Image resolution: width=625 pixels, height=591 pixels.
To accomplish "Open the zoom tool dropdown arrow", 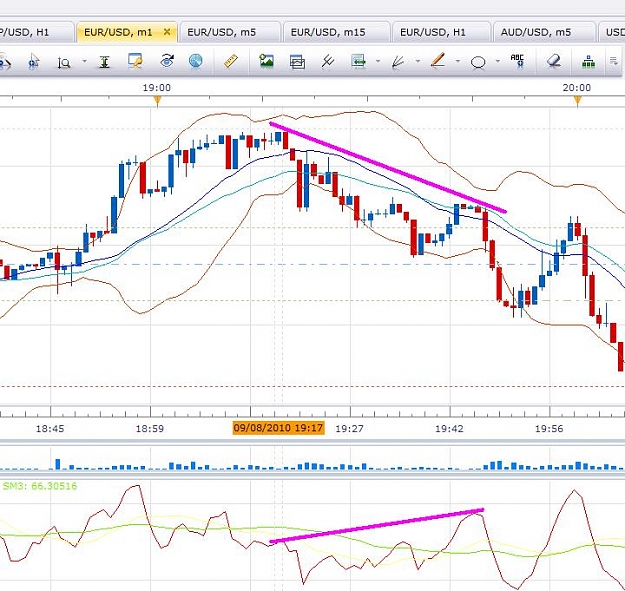I will pos(85,61).
